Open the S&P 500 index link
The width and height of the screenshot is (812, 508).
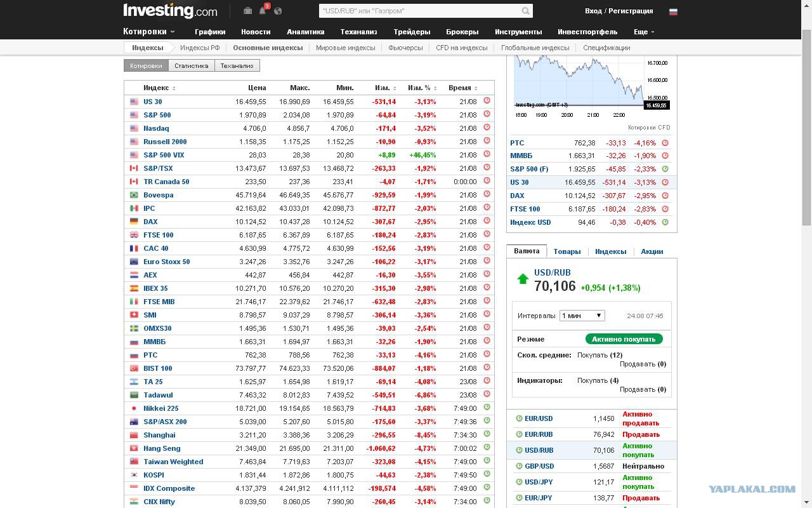(x=157, y=115)
